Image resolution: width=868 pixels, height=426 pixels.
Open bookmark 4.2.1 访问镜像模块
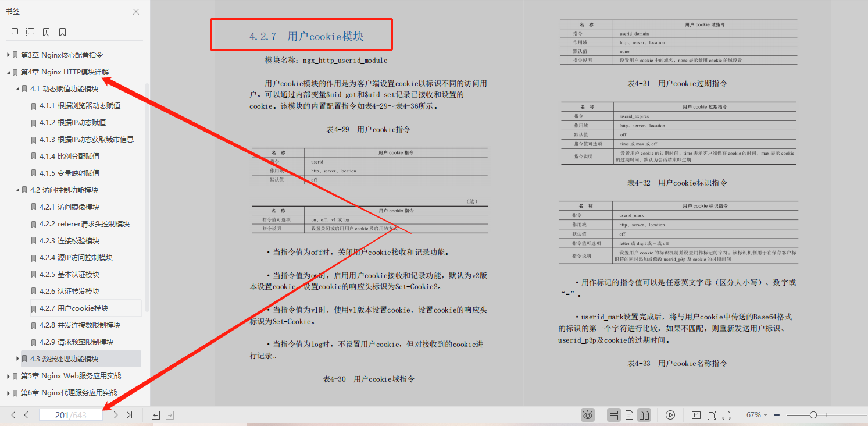coord(69,207)
